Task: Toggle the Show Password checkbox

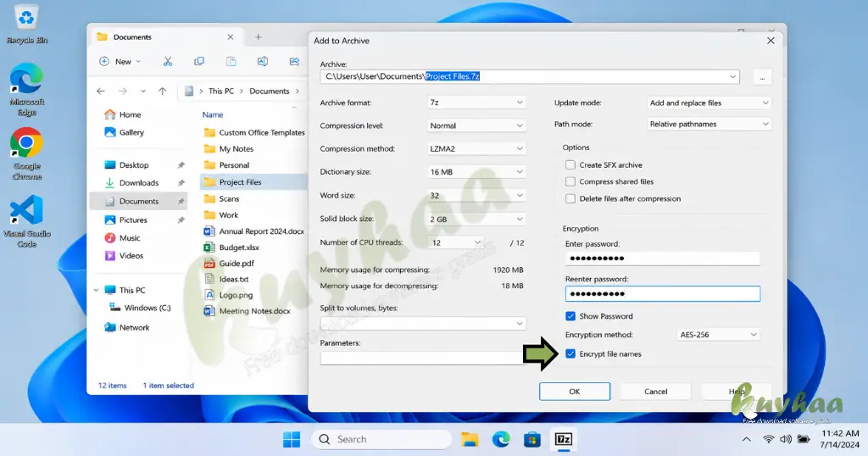Action: coord(570,316)
